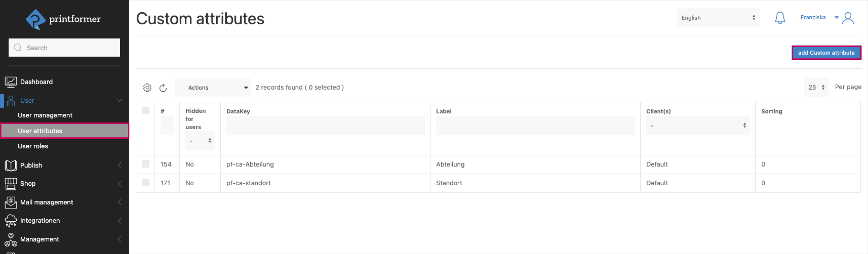Click the notification bell icon
868x254 pixels.
(x=780, y=18)
